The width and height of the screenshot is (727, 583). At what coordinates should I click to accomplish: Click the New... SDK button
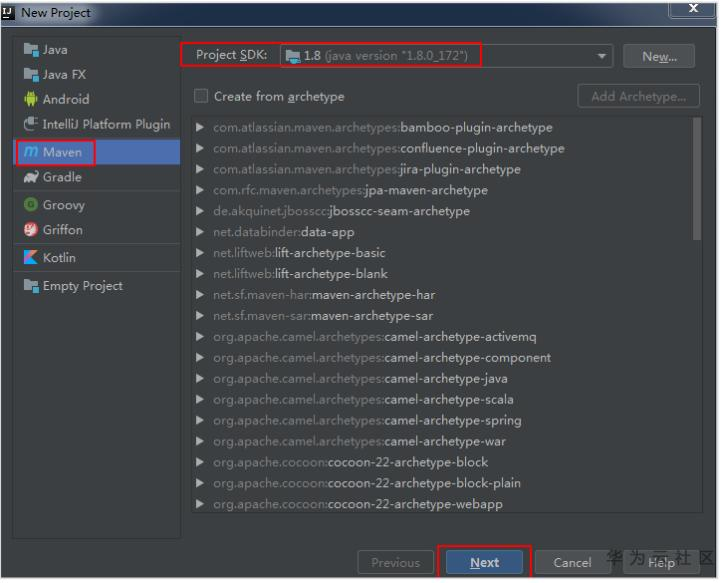[x=659, y=57]
